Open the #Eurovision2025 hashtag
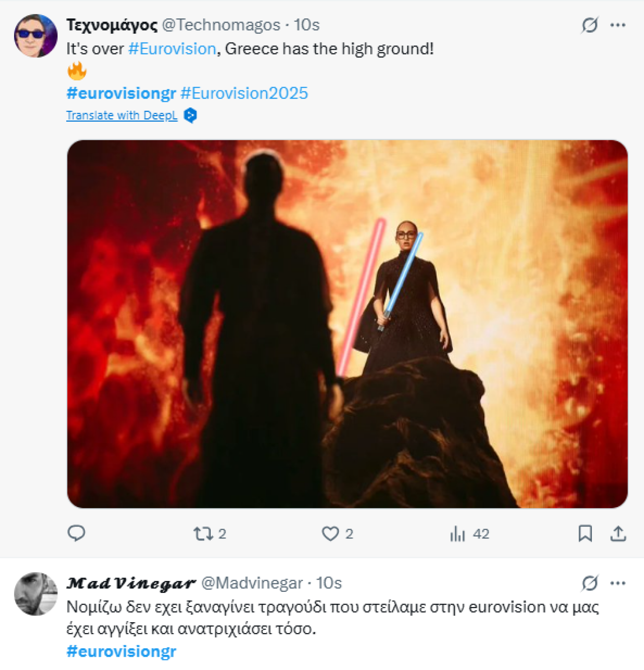This screenshot has height=670, width=644. [x=244, y=93]
